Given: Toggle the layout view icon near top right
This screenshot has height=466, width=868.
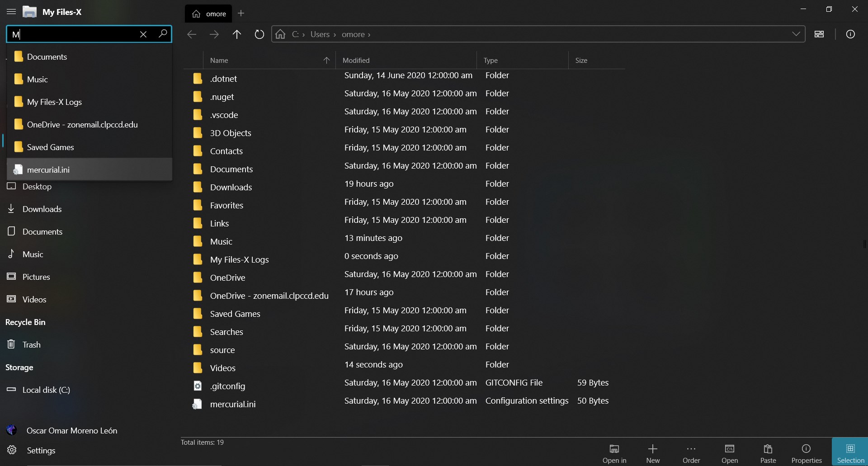Looking at the screenshot, I should coord(820,34).
